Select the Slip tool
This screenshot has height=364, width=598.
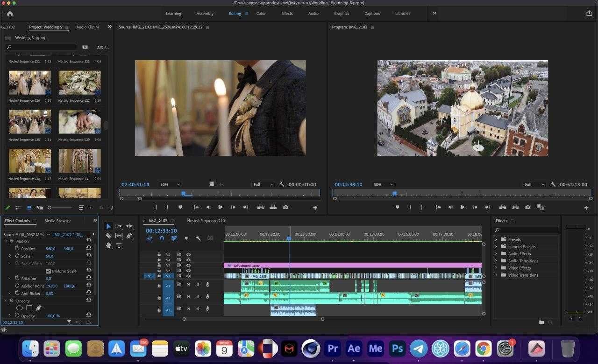pyautogui.click(x=119, y=236)
